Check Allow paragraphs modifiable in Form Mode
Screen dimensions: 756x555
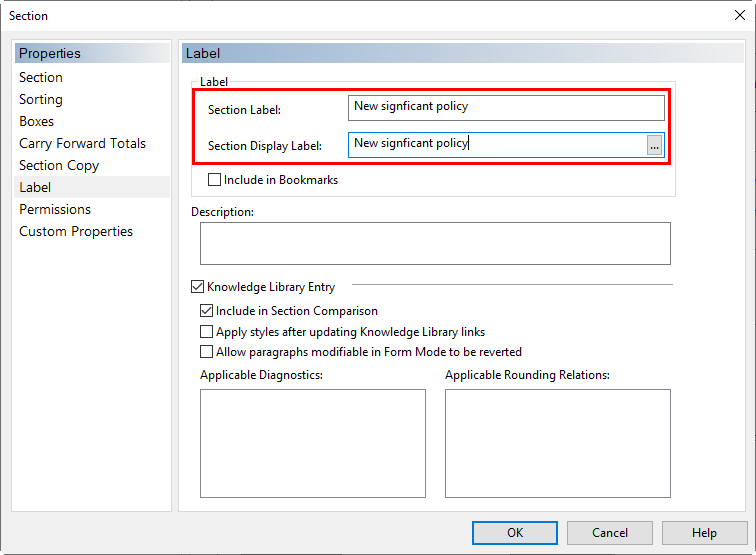tap(206, 352)
